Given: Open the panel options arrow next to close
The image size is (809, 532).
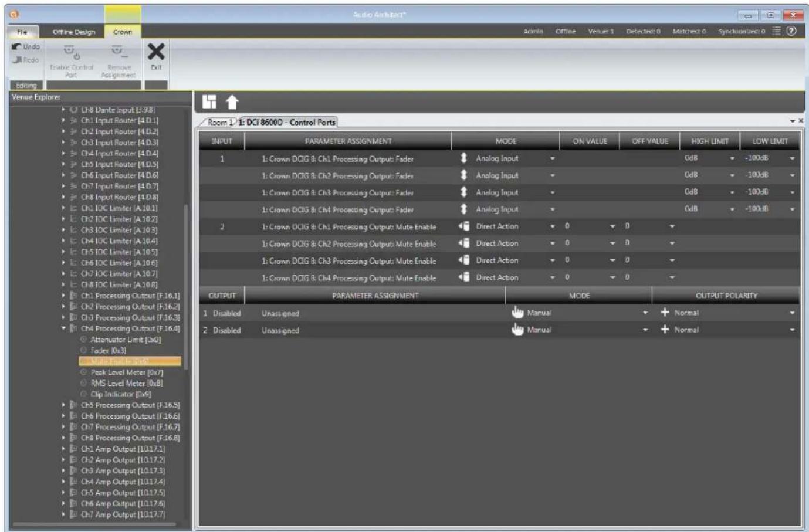Looking at the screenshot, I should (x=792, y=121).
